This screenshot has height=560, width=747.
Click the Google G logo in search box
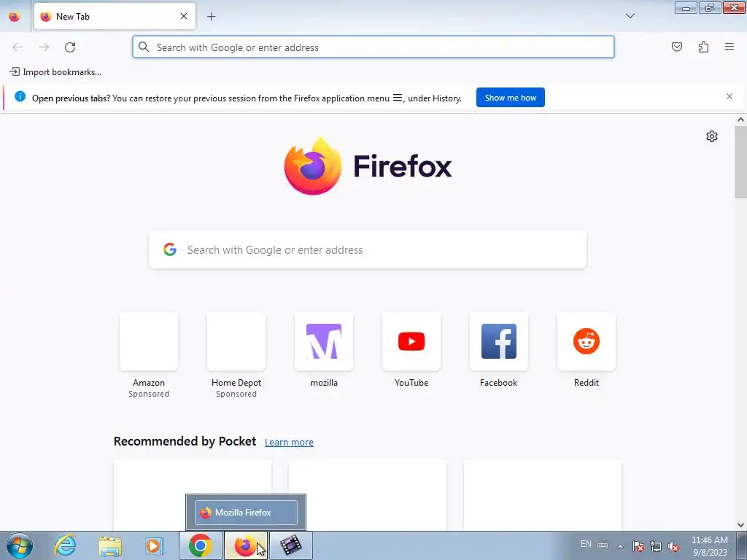point(170,249)
